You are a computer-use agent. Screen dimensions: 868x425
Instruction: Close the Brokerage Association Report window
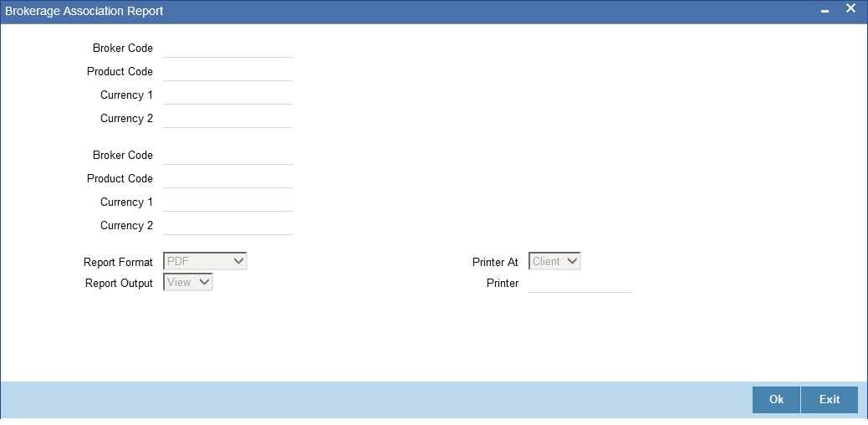[x=850, y=9]
